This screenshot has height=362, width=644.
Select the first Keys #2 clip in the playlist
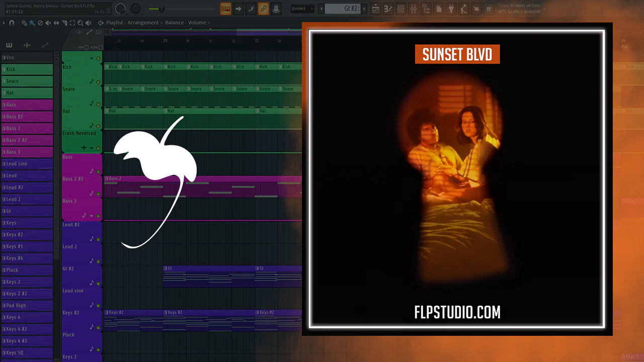133,320
